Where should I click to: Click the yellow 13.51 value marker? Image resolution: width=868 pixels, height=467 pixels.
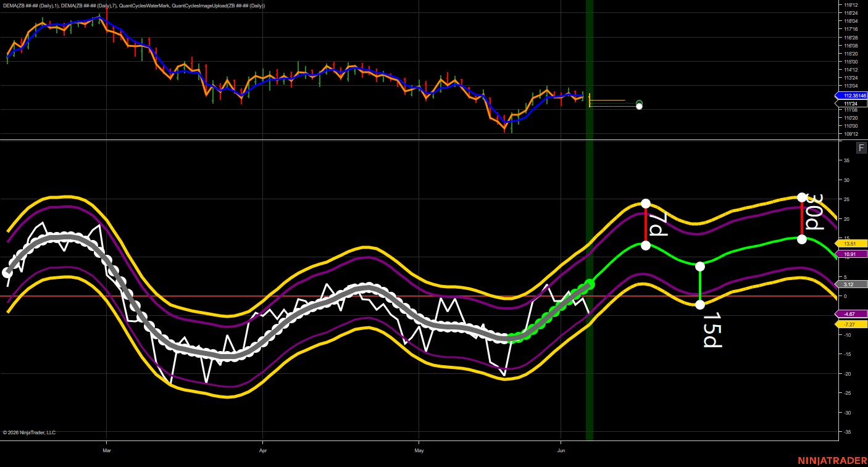[x=851, y=244]
